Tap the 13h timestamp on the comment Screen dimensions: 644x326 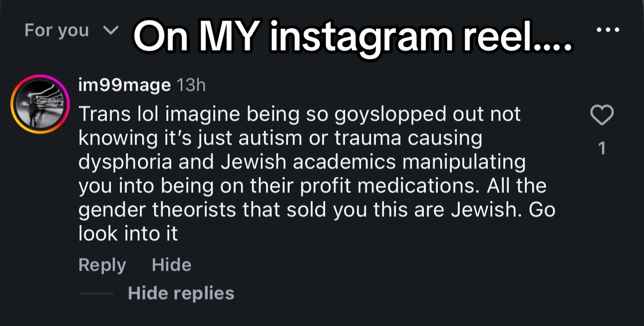tap(191, 86)
